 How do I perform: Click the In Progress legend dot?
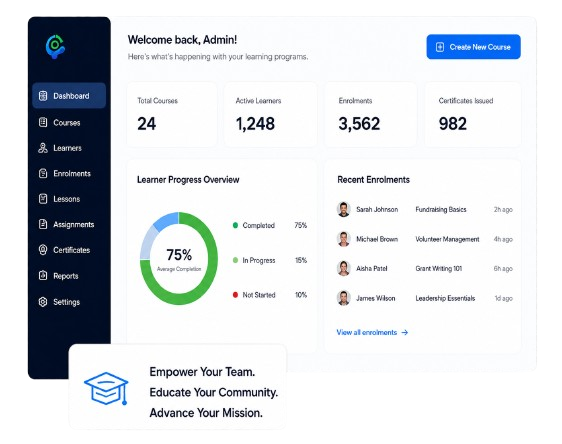235,260
